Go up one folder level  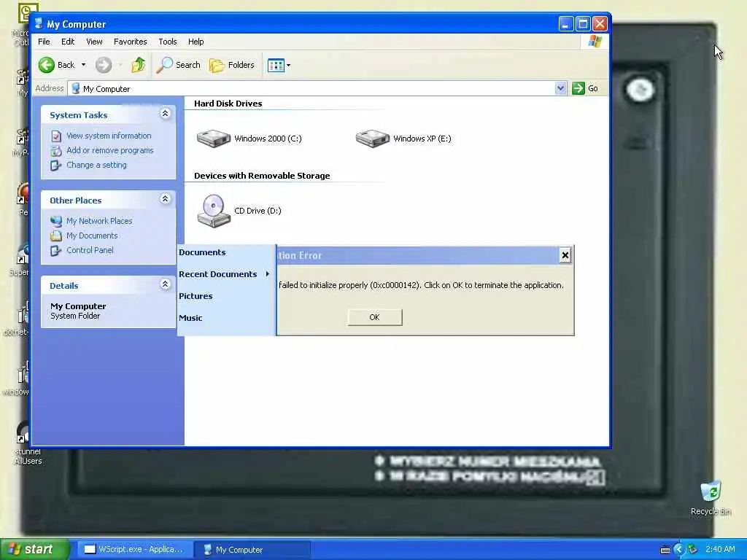tap(138, 65)
